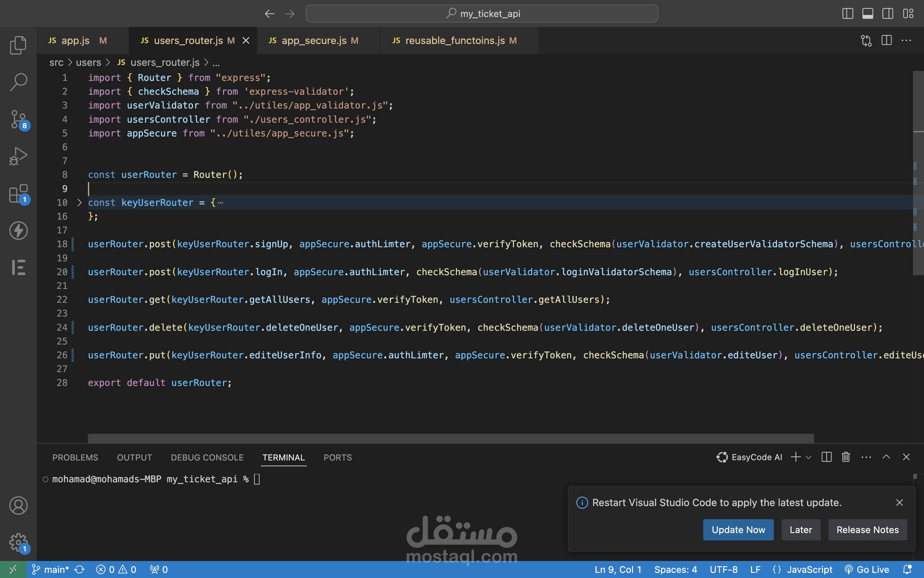Open notifications bell in status bar
This screenshot has height=578, width=924.
(908, 570)
